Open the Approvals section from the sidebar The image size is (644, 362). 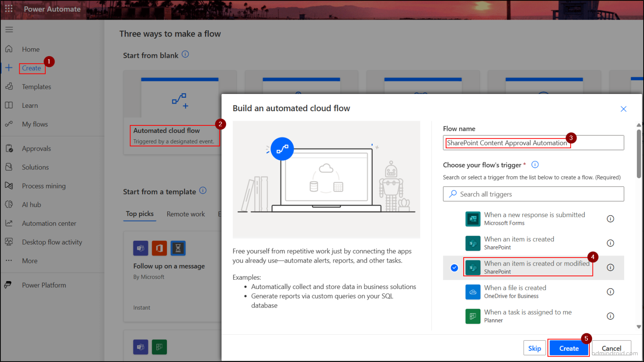click(x=36, y=148)
